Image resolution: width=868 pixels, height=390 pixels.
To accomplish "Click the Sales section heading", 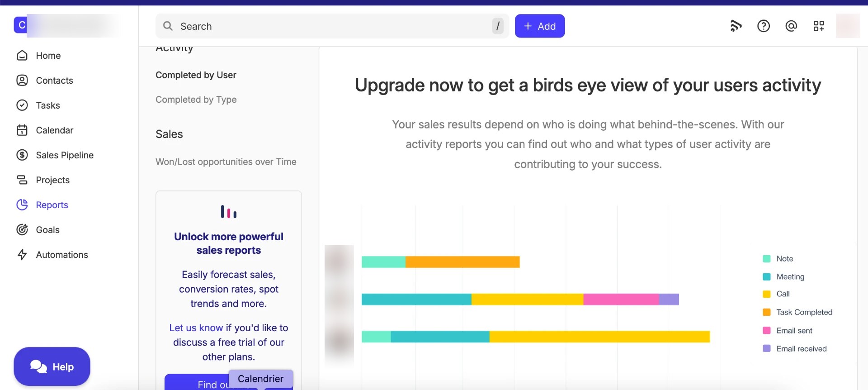I will (x=169, y=134).
